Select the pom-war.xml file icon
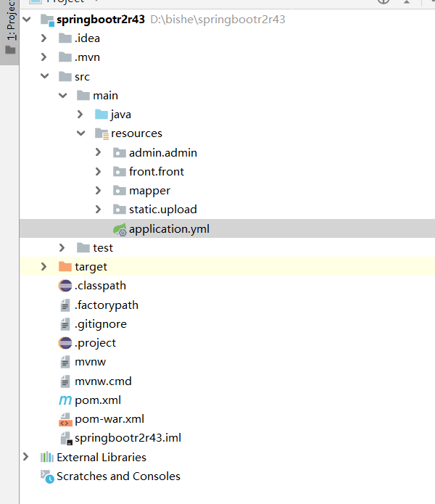Screen dimensions: 435x504 pyautogui.click(x=65, y=419)
